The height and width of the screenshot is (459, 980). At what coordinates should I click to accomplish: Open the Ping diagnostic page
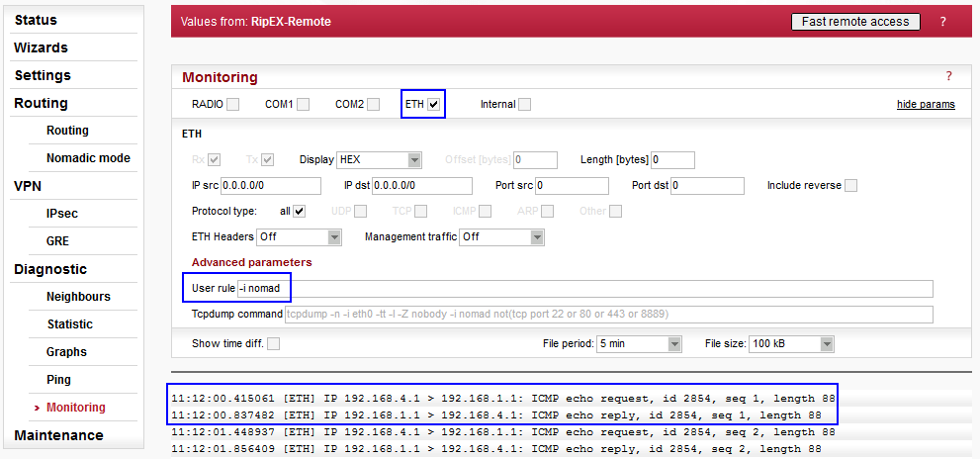point(58,380)
